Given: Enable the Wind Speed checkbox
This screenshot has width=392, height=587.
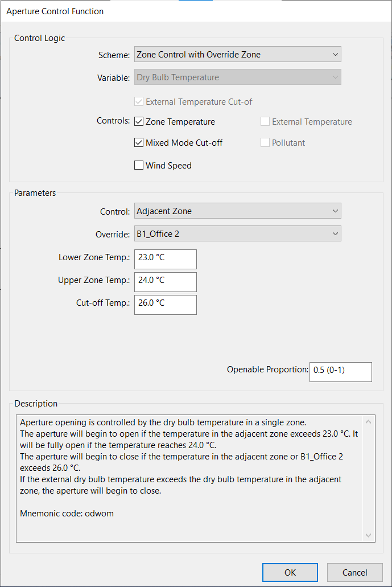Looking at the screenshot, I should (139, 165).
